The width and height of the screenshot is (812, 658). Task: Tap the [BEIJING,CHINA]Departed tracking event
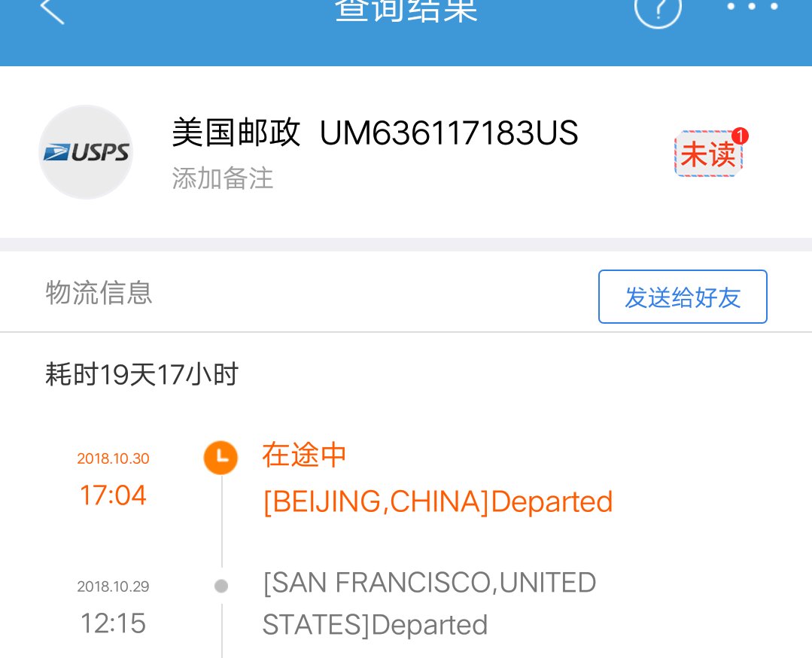(x=437, y=501)
